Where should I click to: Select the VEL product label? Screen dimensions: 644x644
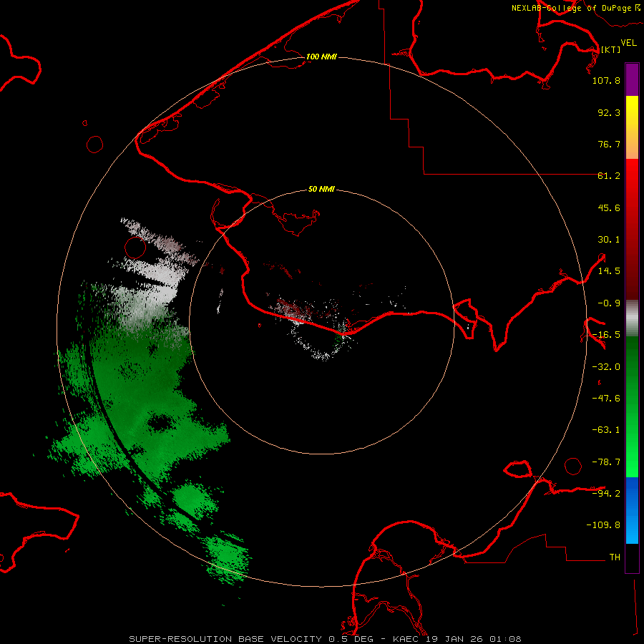click(628, 43)
